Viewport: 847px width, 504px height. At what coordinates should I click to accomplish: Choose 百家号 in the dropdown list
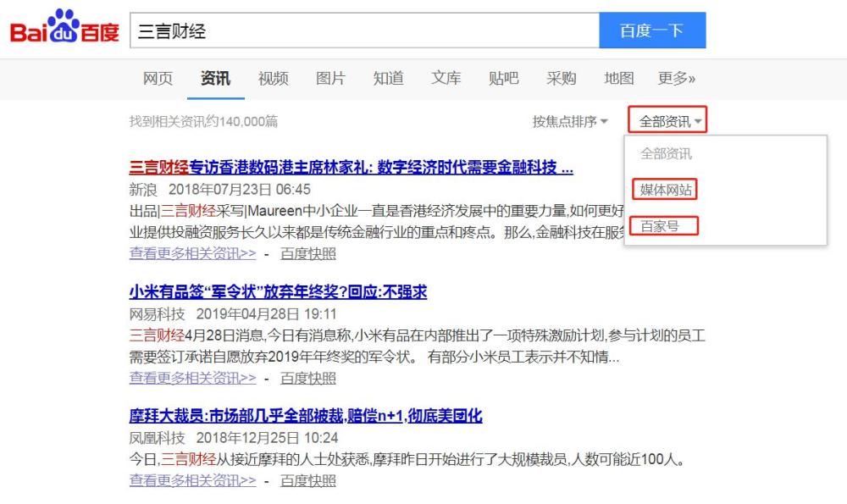[664, 226]
